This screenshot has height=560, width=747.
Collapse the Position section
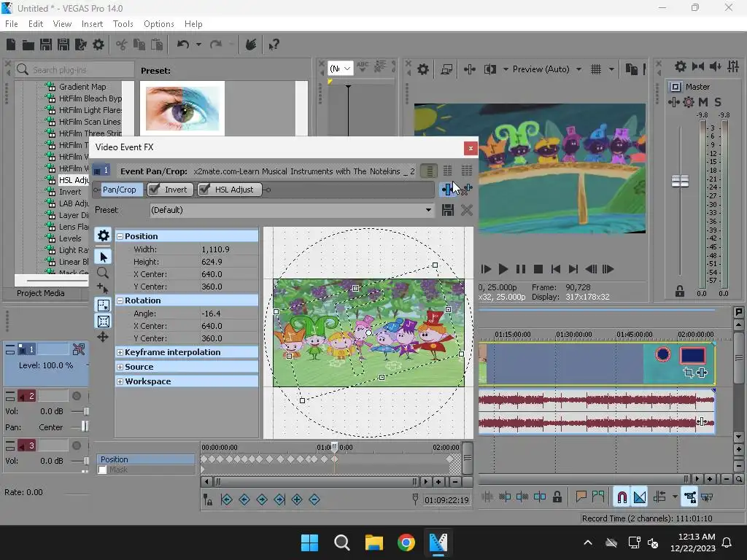tap(120, 237)
